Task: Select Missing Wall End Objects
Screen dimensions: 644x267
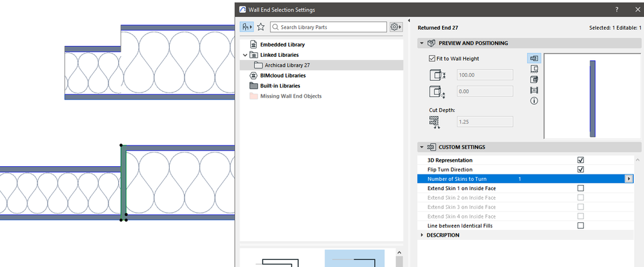Action: point(291,96)
